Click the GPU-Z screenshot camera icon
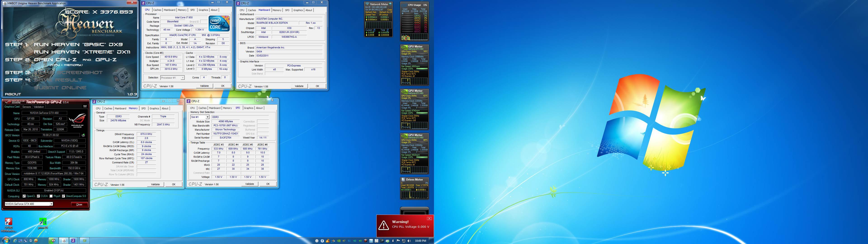 [x=85, y=106]
